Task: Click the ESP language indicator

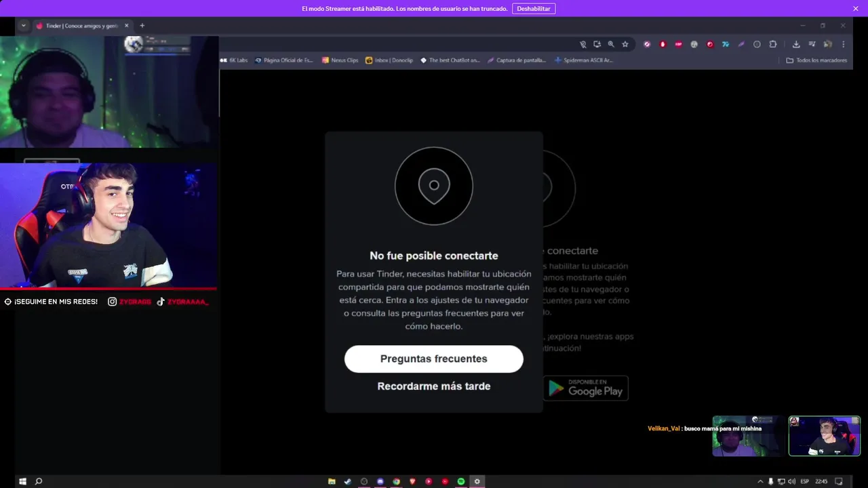Action: [x=805, y=481]
